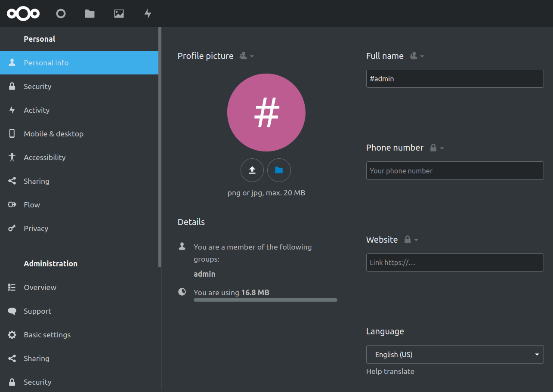
Task: Click the storage usage progress bar
Action: pos(265,300)
